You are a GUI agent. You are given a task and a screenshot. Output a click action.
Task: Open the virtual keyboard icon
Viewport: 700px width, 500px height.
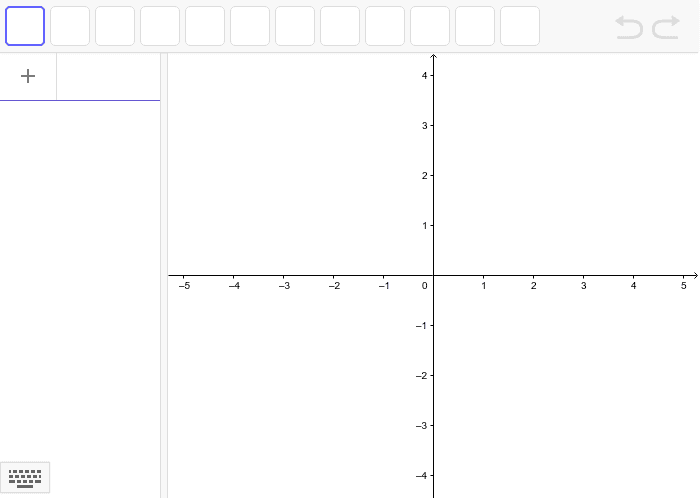pos(25,478)
